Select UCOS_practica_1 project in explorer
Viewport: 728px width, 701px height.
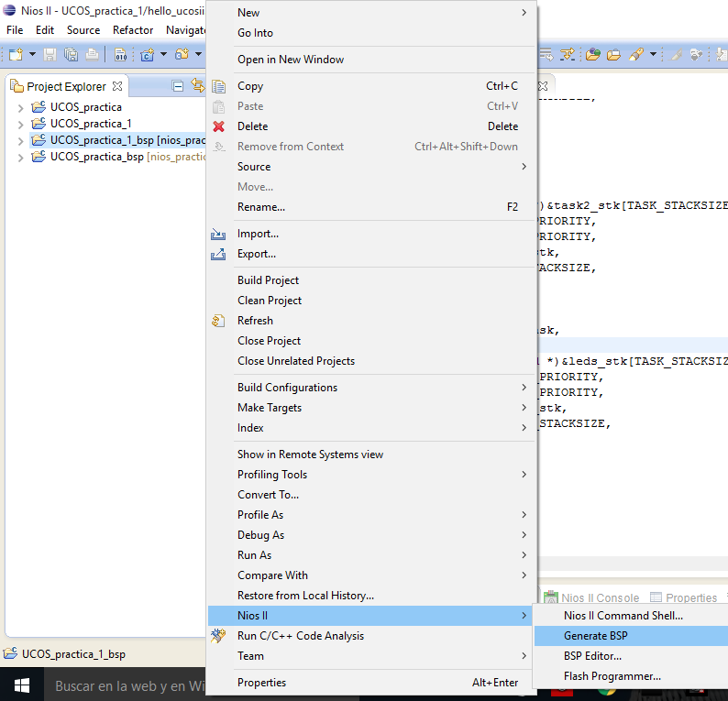tap(91, 124)
